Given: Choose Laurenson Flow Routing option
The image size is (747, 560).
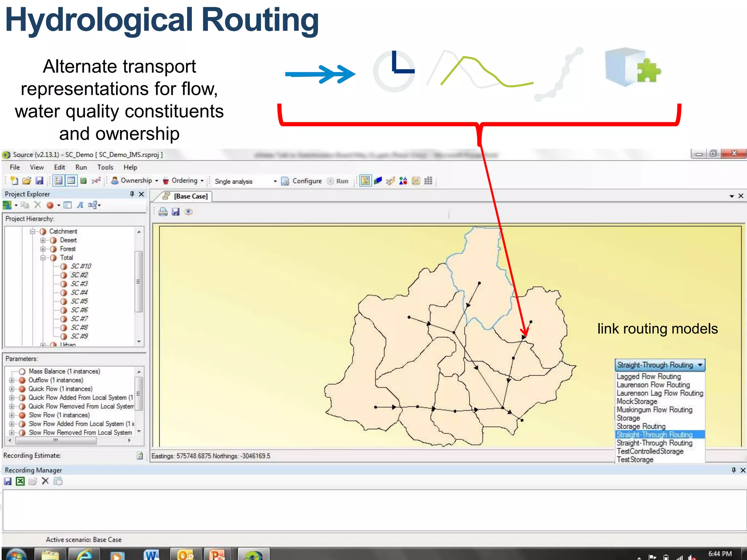Looking at the screenshot, I should point(653,385).
